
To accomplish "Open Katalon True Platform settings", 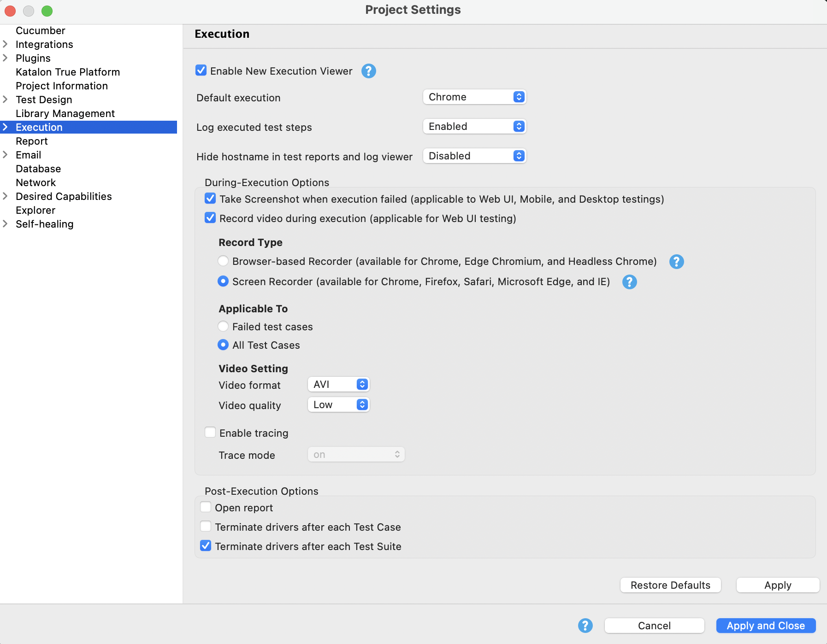I will 68,72.
